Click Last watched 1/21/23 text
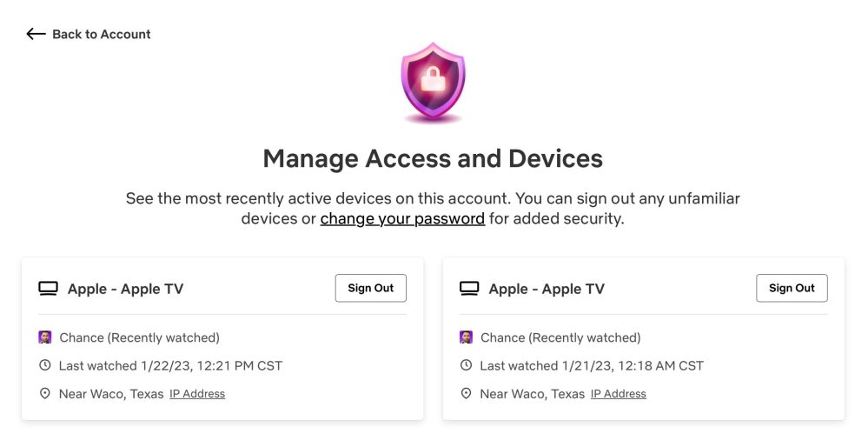Viewport: 868px width, 434px height. point(592,365)
